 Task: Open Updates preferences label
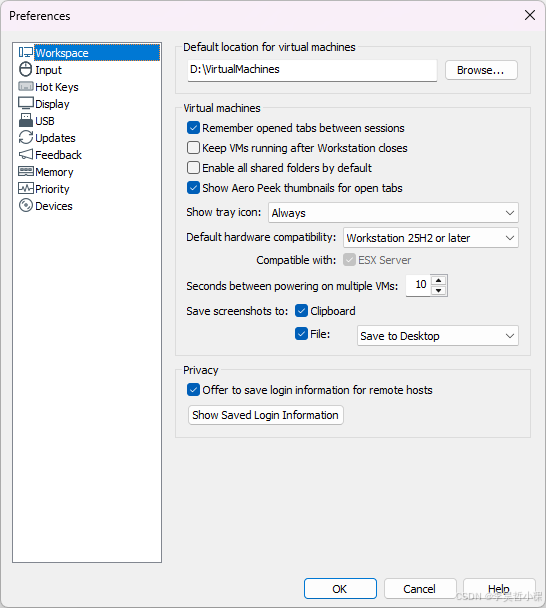(55, 138)
